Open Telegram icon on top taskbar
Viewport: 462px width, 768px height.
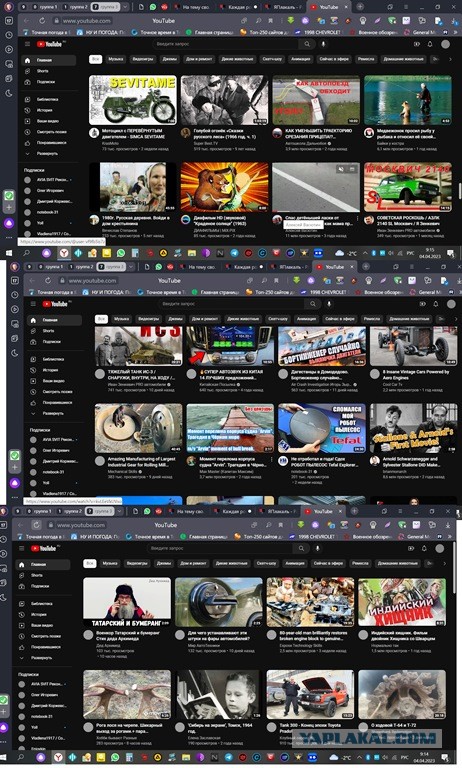click(x=235, y=253)
